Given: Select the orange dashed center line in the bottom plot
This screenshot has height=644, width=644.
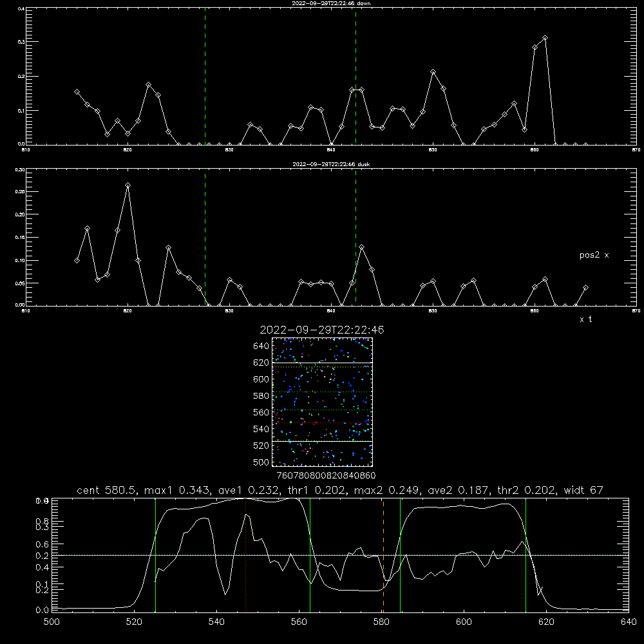Looking at the screenshot, I should coord(383,555).
